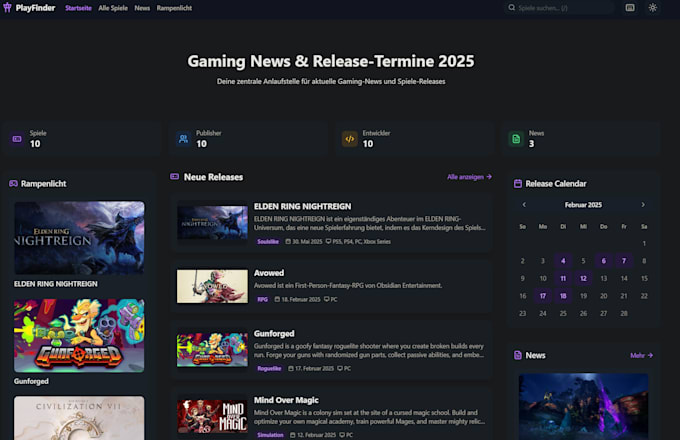The height and width of the screenshot is (440, 680).
Task: Click the Februar 2025 month label
Action: click(x=583, y=205)
